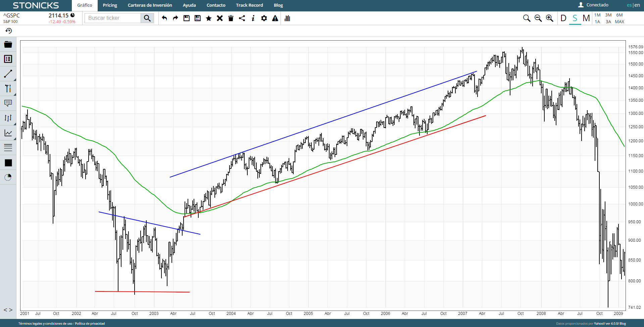The image size is (644, 327).
Task: Click the undo arrow icon
Action: 164,18
